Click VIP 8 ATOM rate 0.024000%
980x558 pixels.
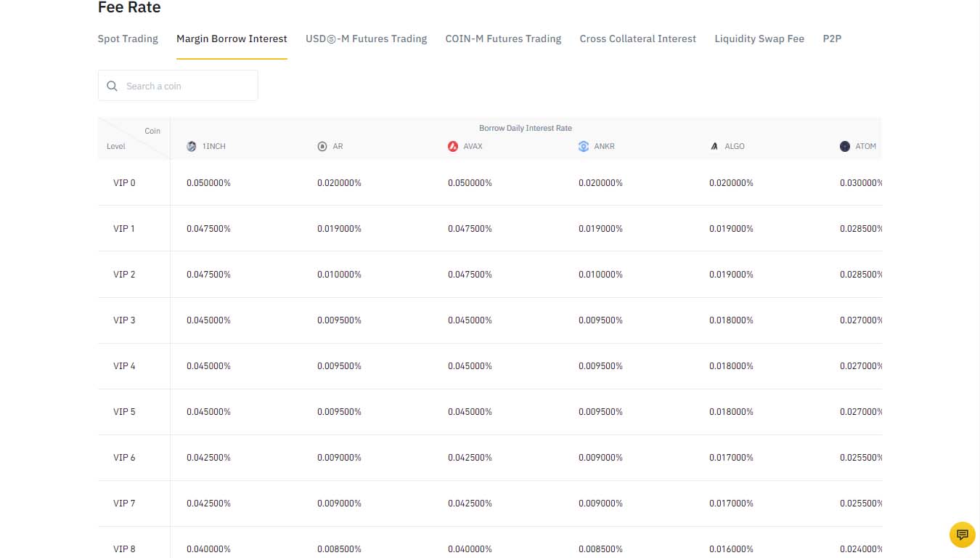pos(861,549)
